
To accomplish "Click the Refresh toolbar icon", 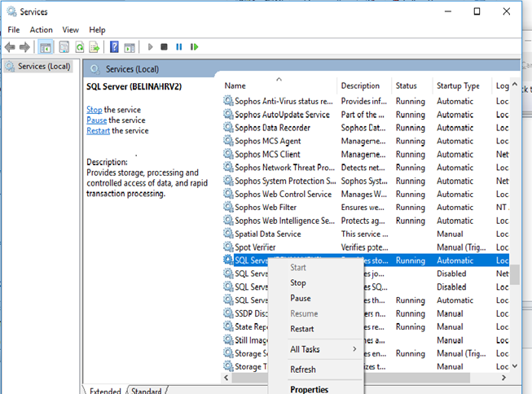I will point(80,46).
